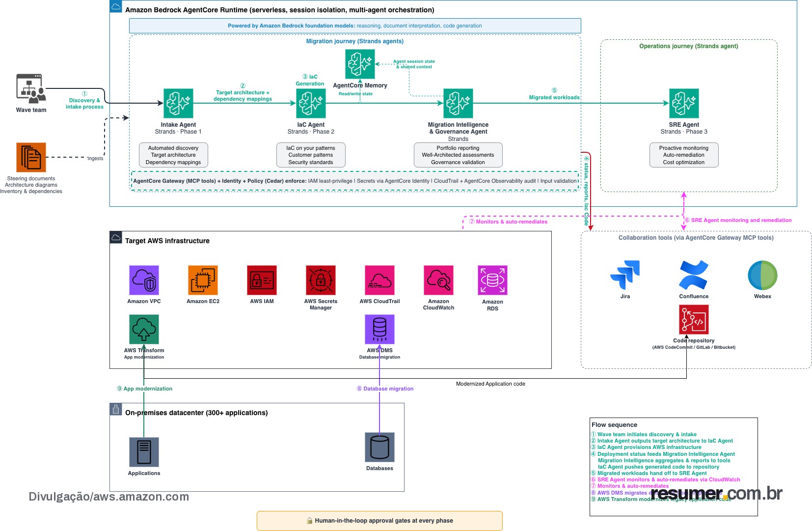Image resolution: width=812 pixels, height=531 pixels.
Task: Select the Amazon RDS icon
Action: tap(492, 280)
